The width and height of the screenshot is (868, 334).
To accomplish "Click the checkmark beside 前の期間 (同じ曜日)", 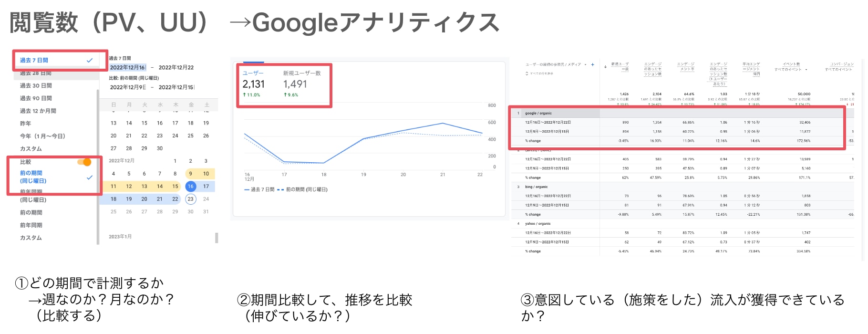I will [90, 177].
